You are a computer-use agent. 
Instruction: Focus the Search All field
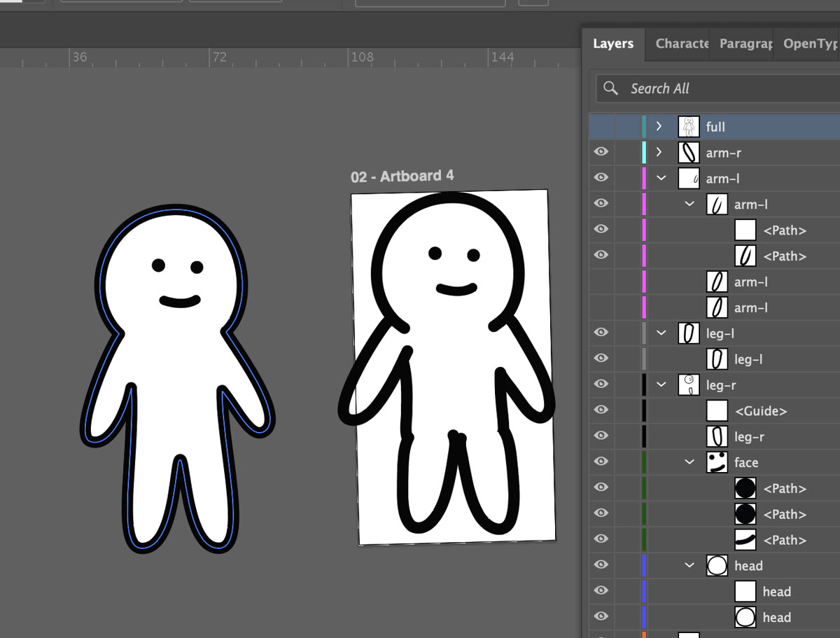click(718, 88)
